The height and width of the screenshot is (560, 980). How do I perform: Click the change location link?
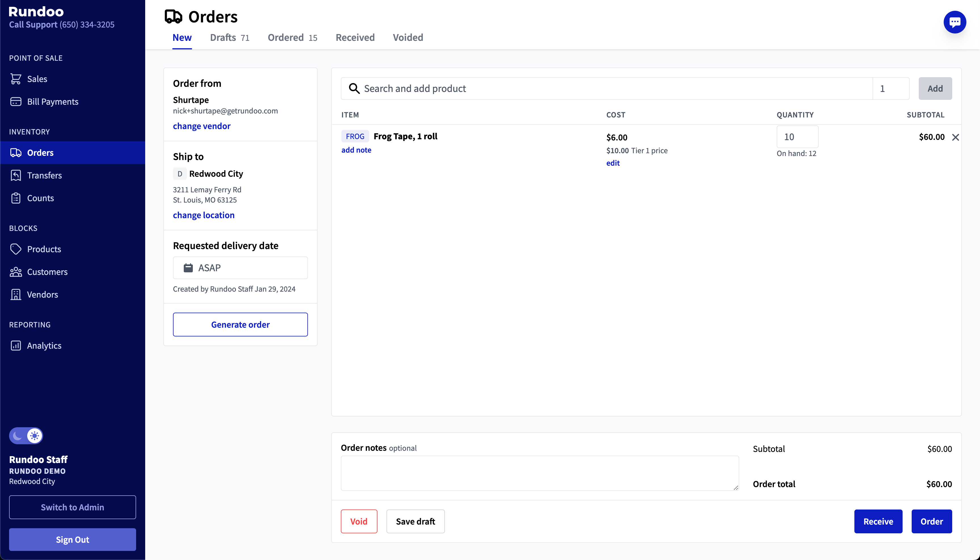[203, 215]
